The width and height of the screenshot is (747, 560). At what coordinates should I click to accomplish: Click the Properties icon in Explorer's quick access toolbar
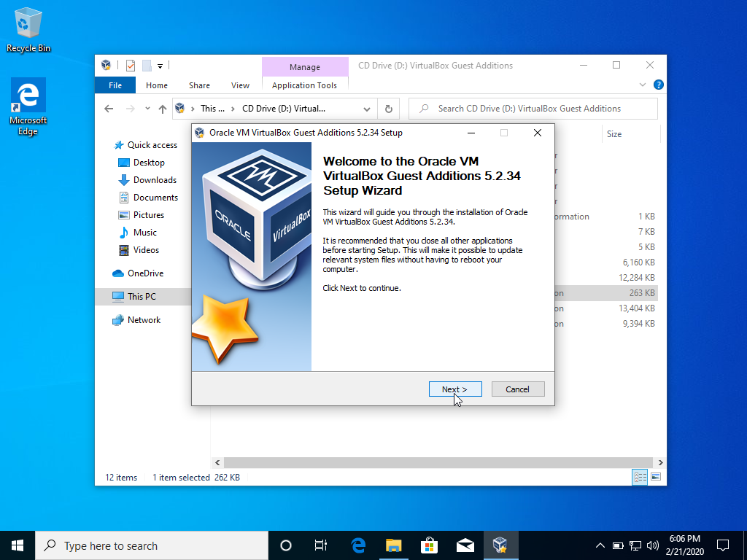131,66
